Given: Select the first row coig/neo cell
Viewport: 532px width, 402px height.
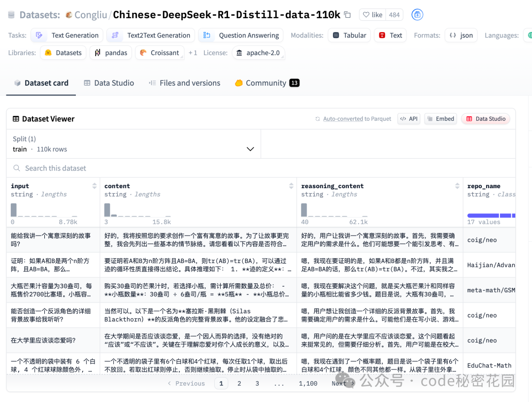Looking at the screenshot, I should tap(489, 240).
